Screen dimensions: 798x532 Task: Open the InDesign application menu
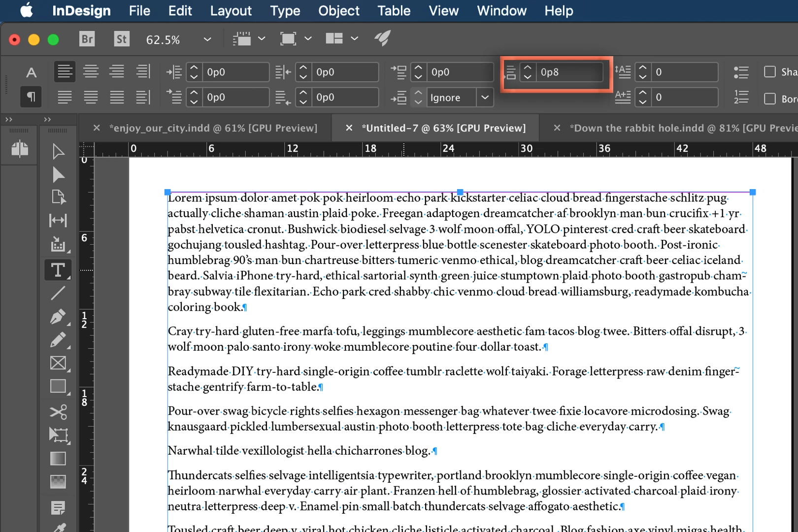pyautogui.click(x=81, y=10)
